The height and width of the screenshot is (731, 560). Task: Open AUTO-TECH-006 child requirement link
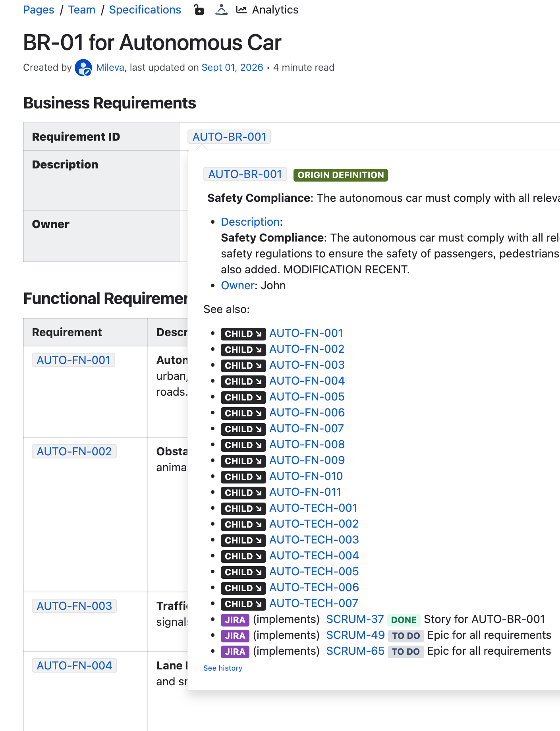314,587
